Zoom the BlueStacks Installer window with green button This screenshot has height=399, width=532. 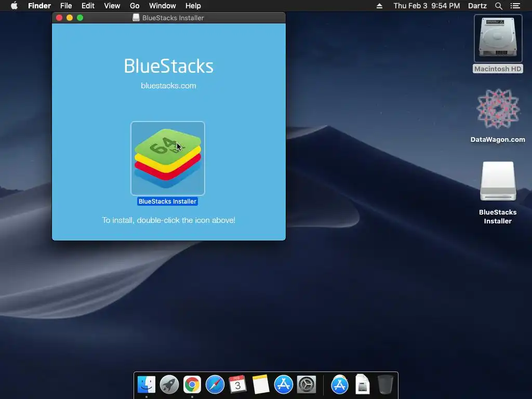point(80,18)
